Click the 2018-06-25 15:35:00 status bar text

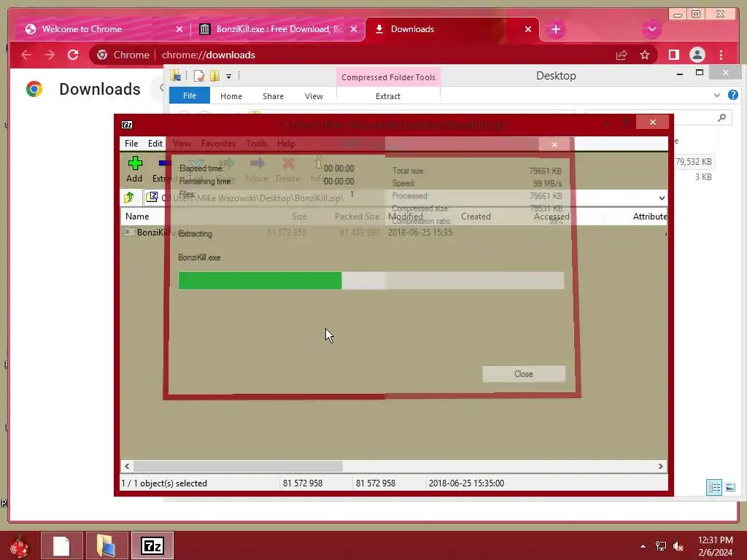click(x=466, y=483)
